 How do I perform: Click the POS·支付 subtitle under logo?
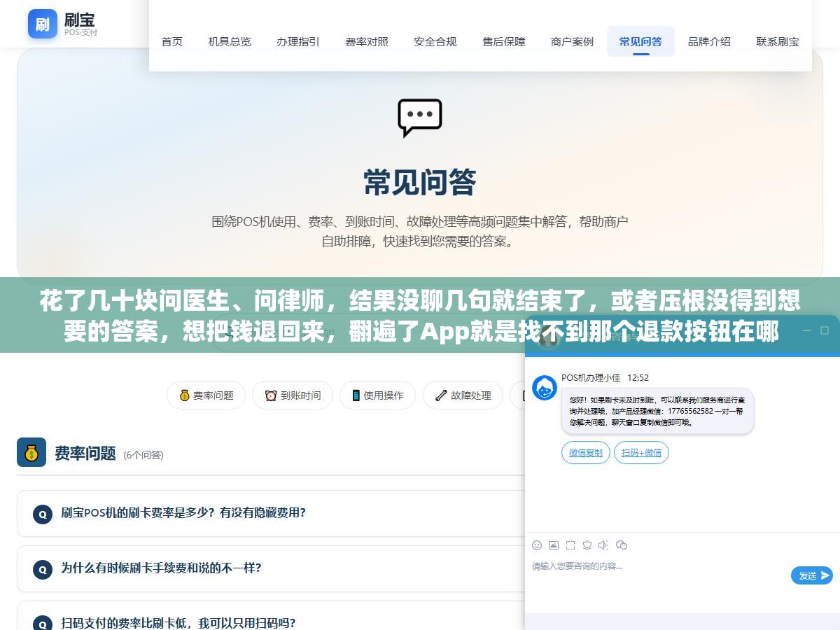[81, 32]
